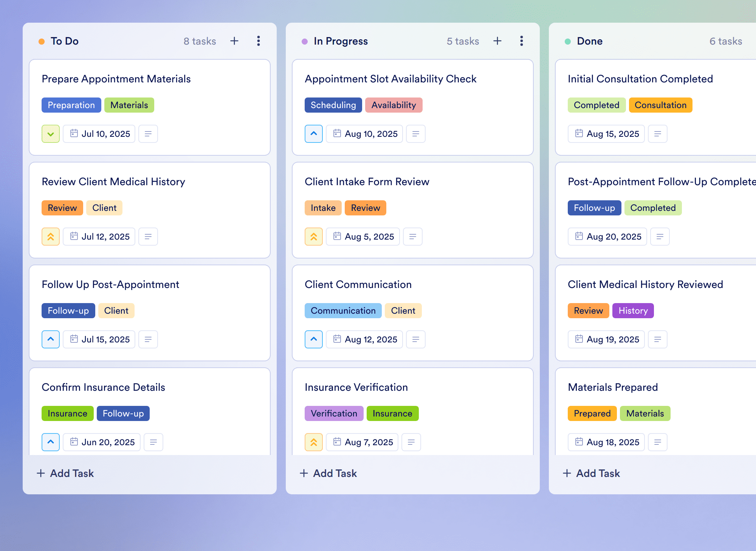Open the Review Client Medical History title
This screenshot has height=551, width=756.
coord(113,181)
